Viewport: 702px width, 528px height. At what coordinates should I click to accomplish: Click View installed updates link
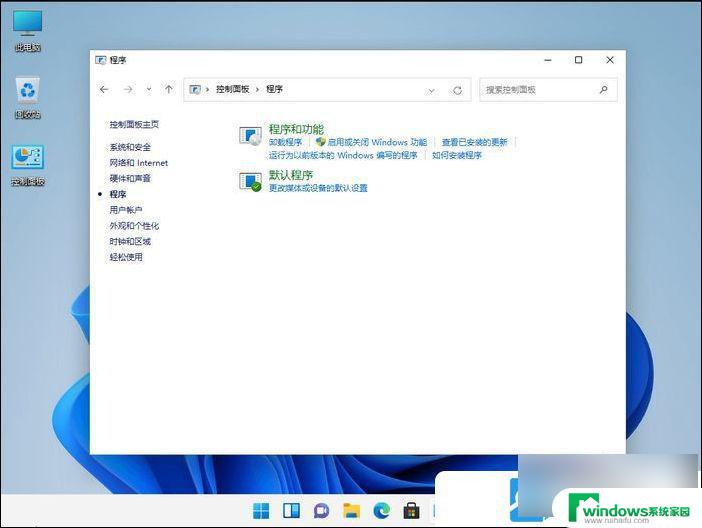[474, 142]
